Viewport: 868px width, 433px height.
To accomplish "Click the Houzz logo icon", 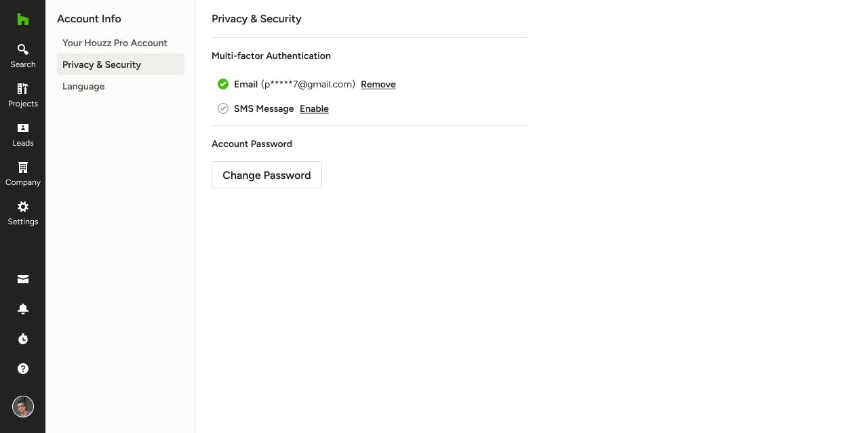I will [23, 19].
